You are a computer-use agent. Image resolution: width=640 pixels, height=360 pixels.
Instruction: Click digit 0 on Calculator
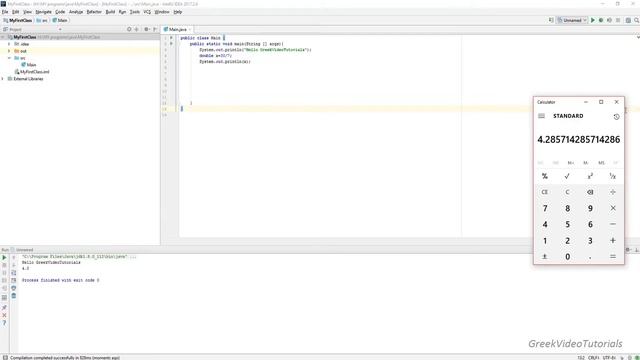point(567,257)
